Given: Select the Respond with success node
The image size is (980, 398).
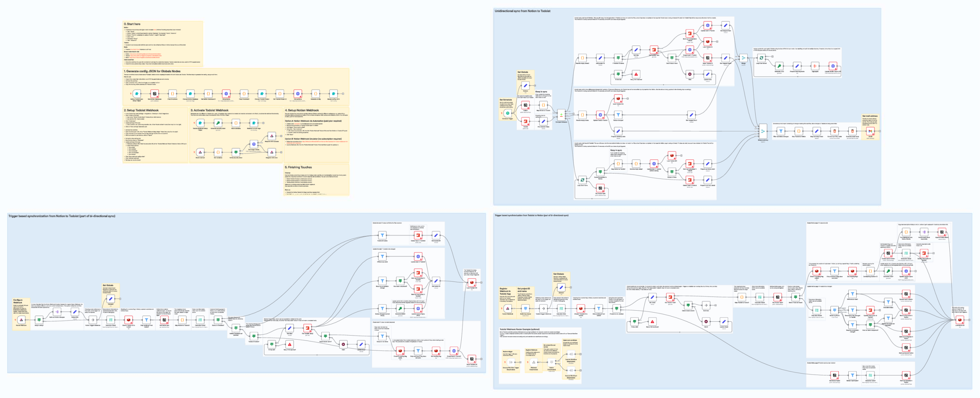Looking at the screenshot, I should (272, 136).
